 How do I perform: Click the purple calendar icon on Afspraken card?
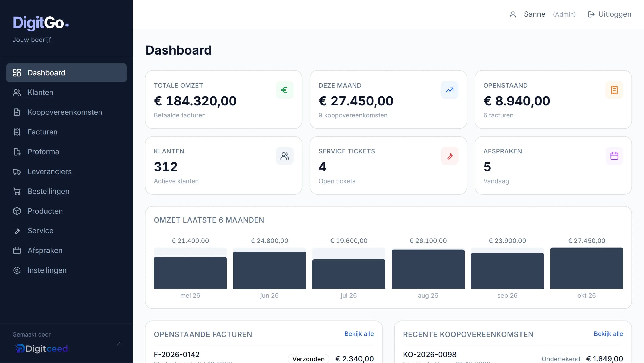pos(614,156)
